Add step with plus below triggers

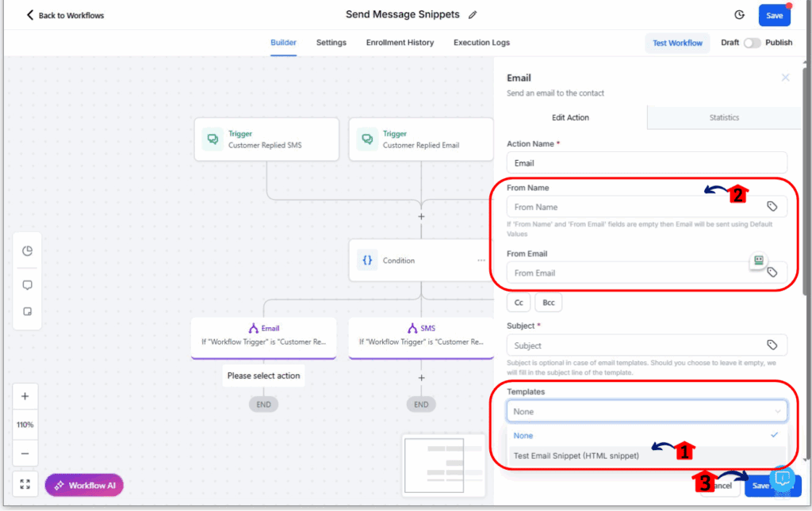point(421,217)
